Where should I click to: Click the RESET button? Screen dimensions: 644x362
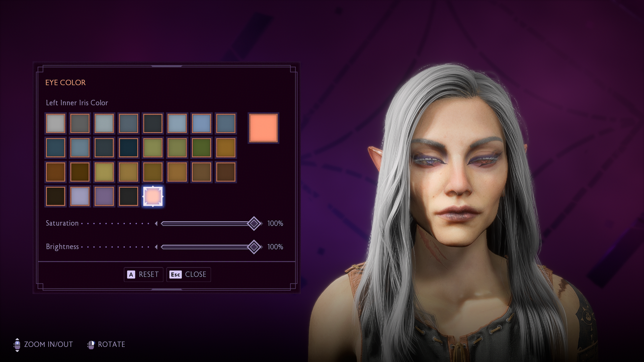pyautogui.click(x=143, y=275)
